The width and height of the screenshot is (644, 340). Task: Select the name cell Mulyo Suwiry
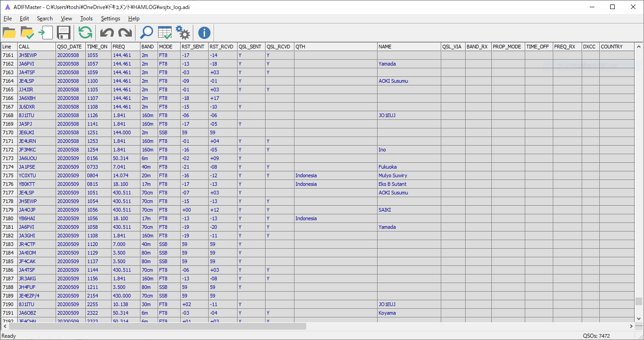[409, 175]
